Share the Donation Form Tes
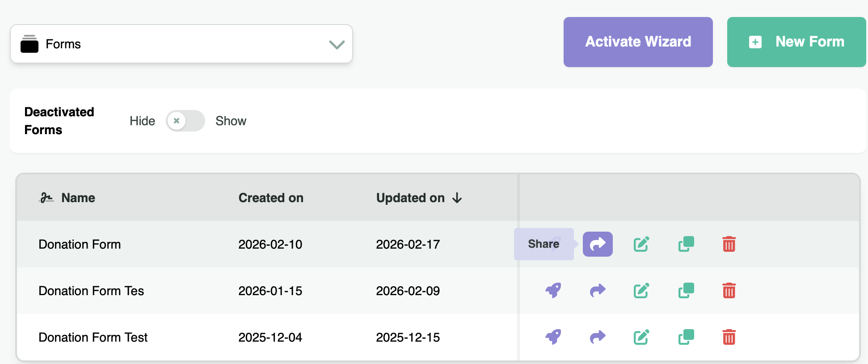This screenshot has width=868, height=364. click(597, 291)
